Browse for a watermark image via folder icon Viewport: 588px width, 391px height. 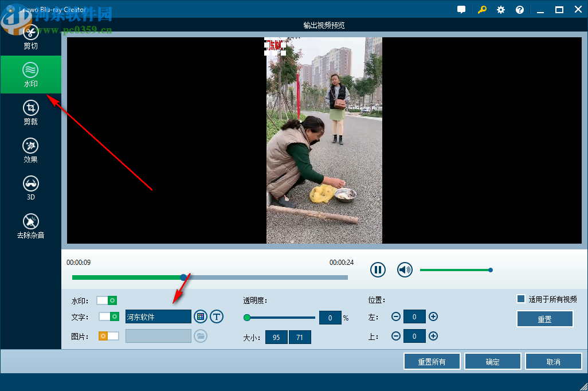click(x=200, y=336)
